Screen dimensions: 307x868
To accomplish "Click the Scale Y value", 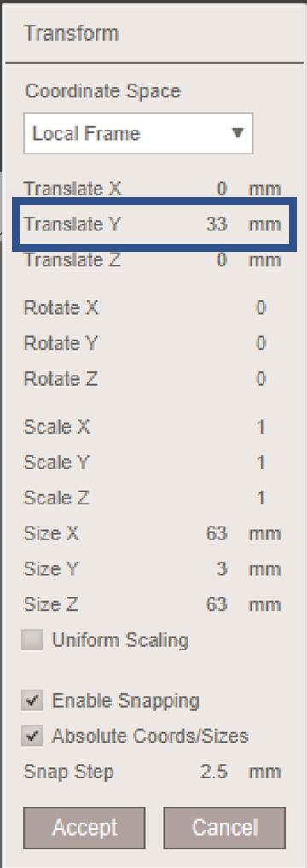I will point(261,463).
